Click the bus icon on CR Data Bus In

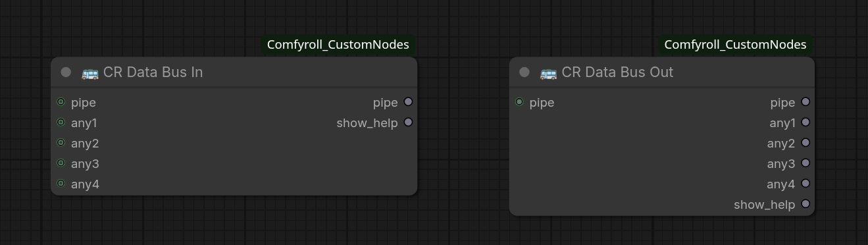click(89, 72)
